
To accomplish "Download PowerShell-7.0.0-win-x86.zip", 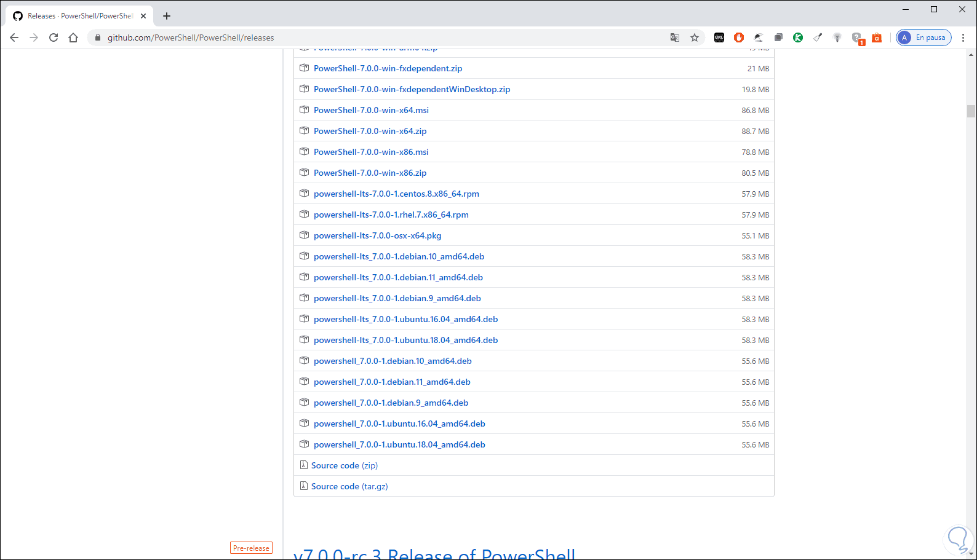I will pyautogui.click(x=370, y=173).
